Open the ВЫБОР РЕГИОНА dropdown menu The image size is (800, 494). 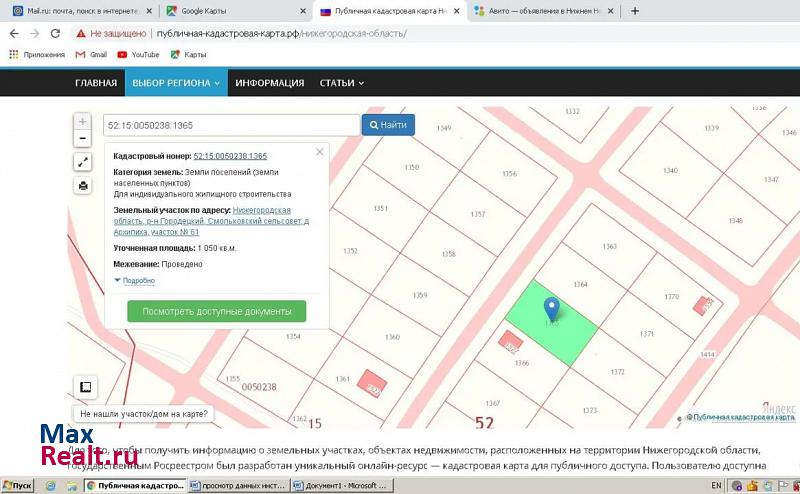(x=176, y=83)
